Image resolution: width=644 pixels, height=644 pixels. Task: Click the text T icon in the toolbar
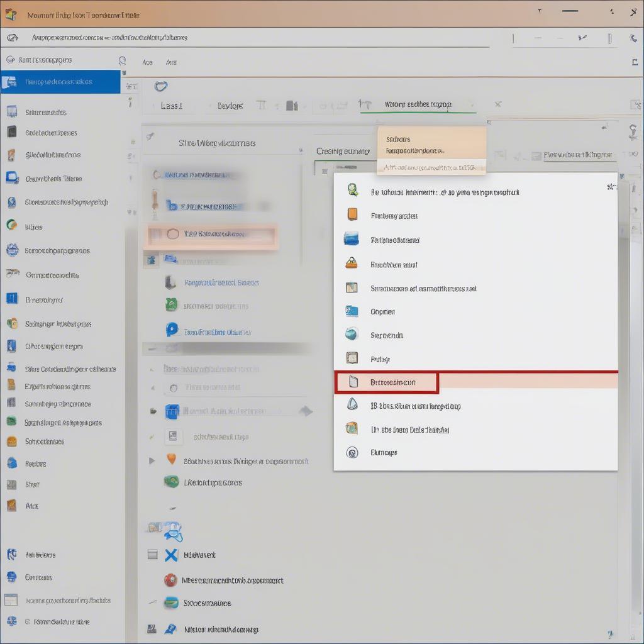pyautogui.click(x=260, y=106)
